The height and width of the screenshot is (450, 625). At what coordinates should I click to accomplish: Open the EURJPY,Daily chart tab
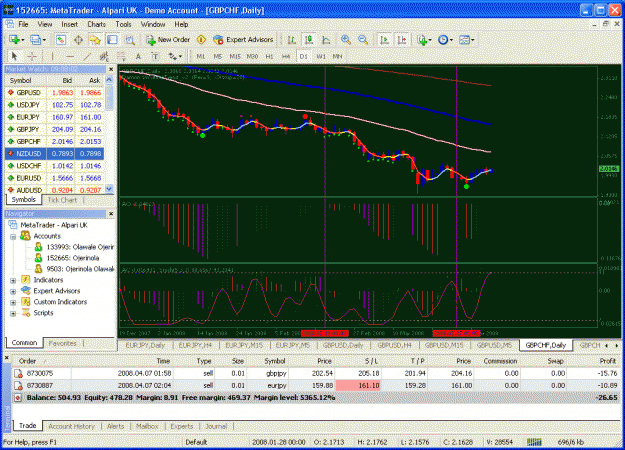tap(145, 345)
